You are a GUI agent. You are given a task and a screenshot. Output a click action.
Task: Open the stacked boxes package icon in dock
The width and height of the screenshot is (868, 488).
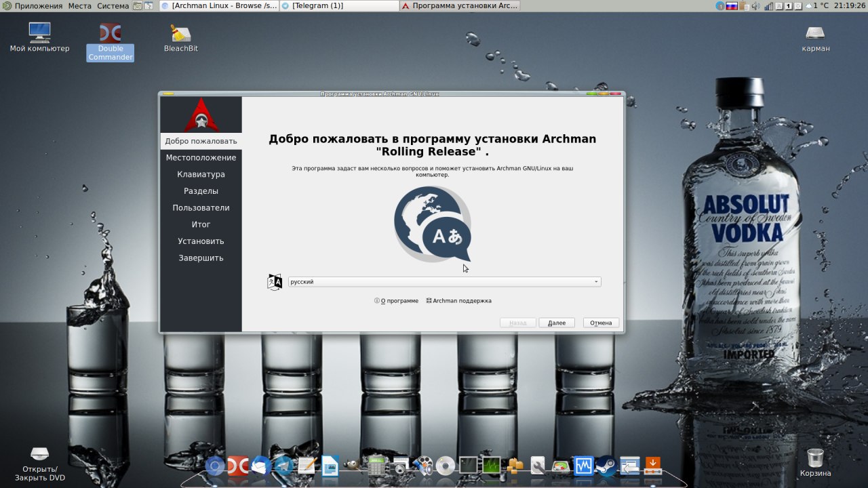click(x=515, y=466)
